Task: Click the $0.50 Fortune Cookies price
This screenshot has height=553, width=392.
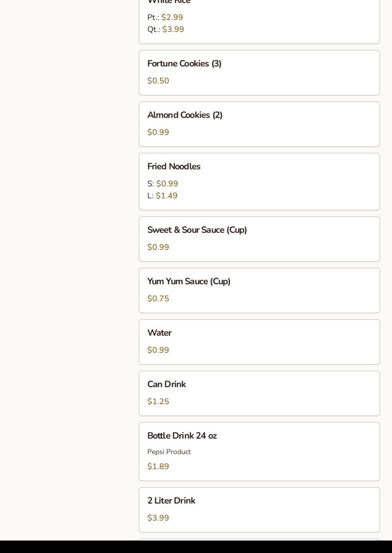Action: [158, 81]
